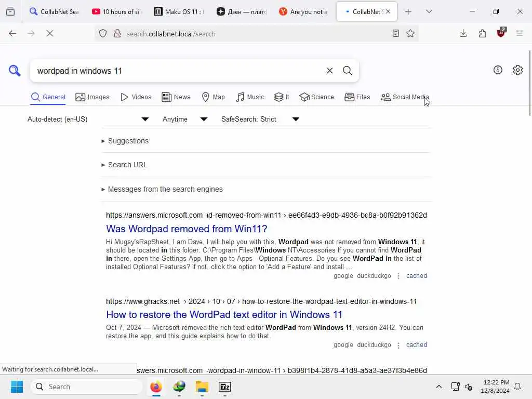Show hidden system tray icons
532x399 pixels.
tap(438, 387)
